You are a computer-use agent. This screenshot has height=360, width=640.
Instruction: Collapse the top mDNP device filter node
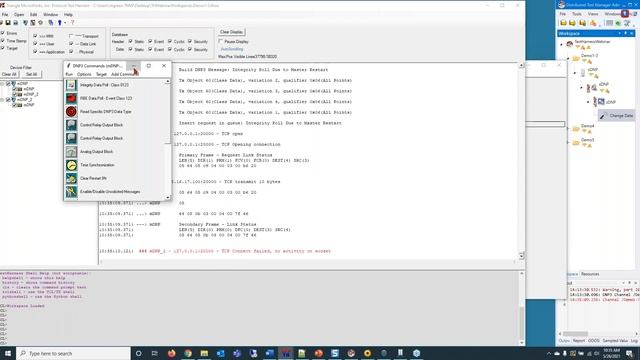(2, 84)
